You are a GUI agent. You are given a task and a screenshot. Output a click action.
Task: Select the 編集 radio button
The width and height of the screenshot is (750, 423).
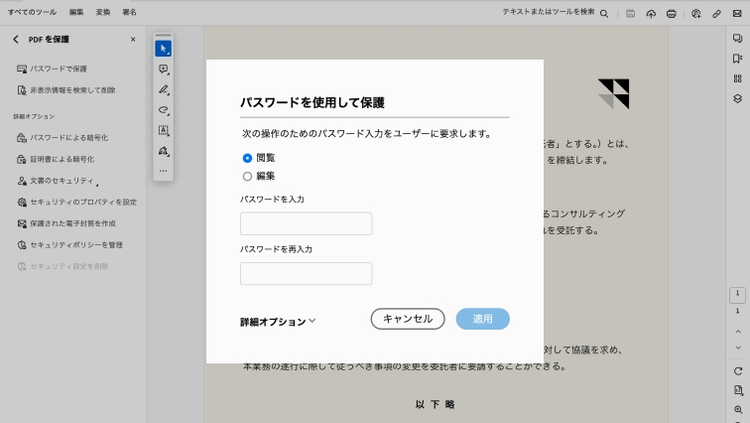click(x=247, y=176)
